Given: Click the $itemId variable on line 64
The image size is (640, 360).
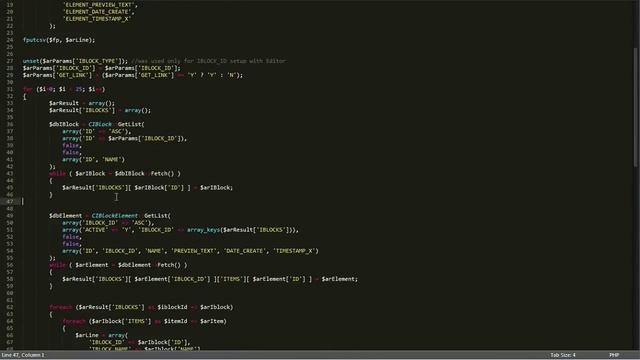Looking at the screenshot, I should tap(176, 321).
